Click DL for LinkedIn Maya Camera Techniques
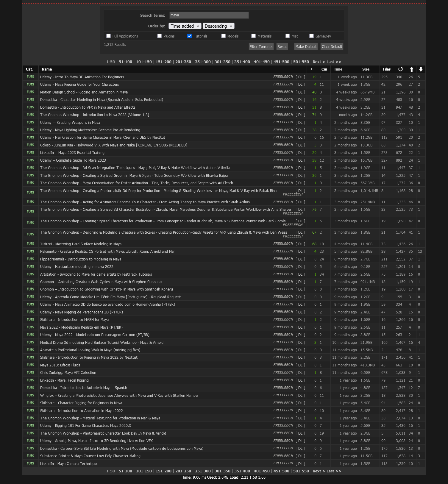The image size is (448, 484). (x=300, y=464)
